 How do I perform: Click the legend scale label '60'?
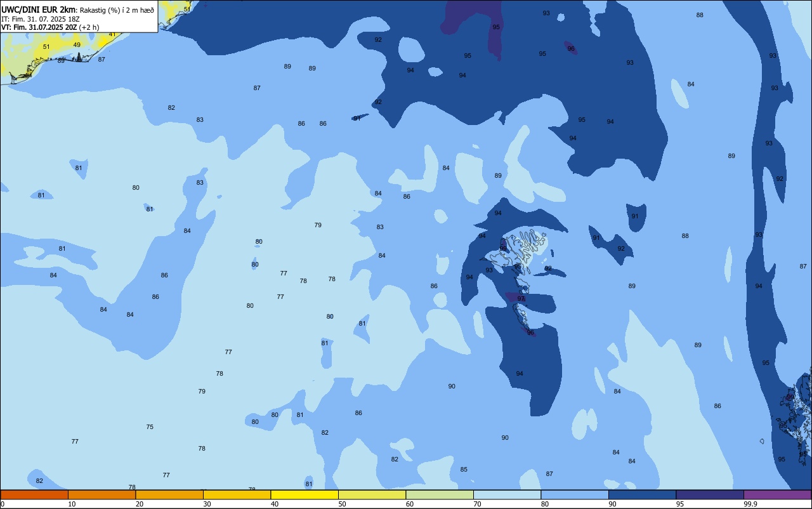click(410, 504)
